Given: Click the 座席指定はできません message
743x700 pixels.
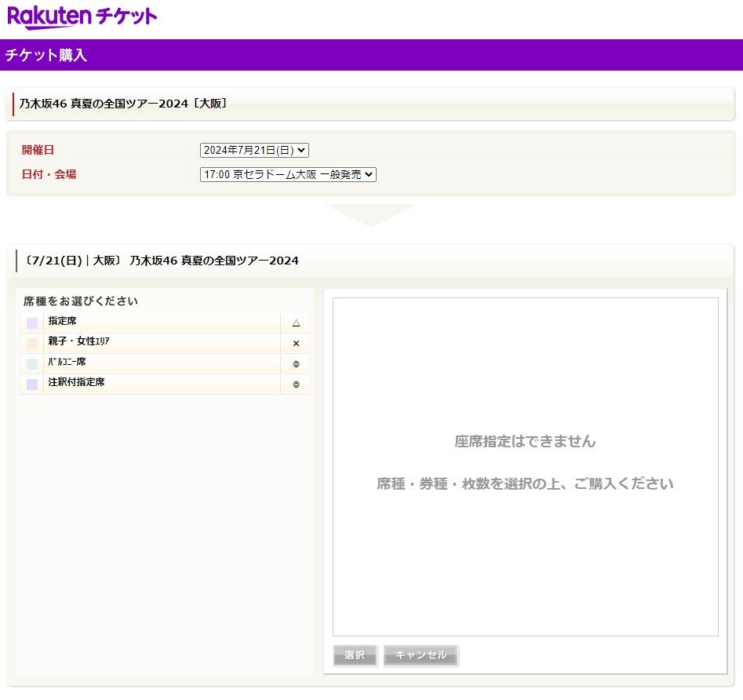Looking at the screenshot, I should tap(525, 441).
